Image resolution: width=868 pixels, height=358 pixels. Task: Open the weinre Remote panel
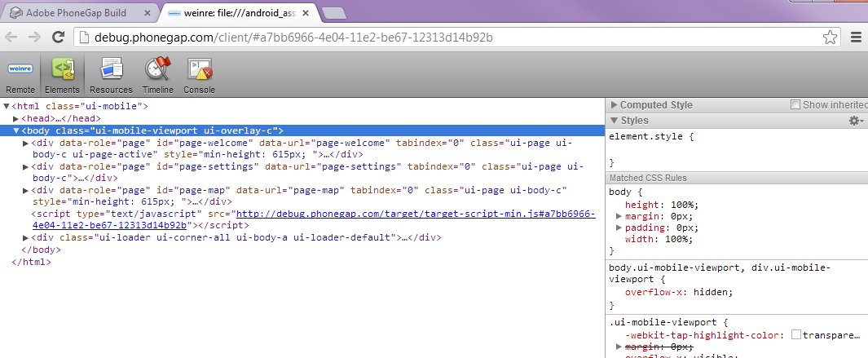[20, 77]
